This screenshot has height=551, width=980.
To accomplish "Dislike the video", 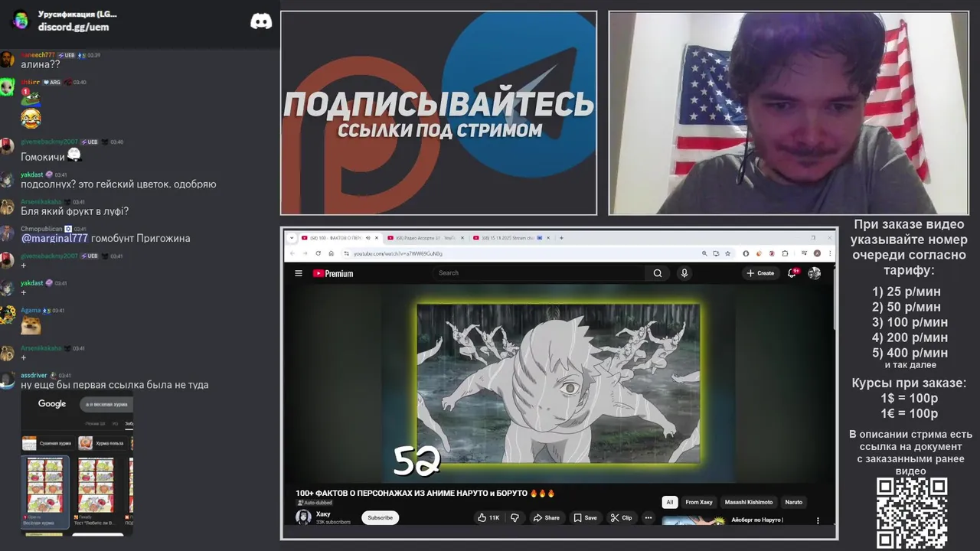I will point(514,518).
